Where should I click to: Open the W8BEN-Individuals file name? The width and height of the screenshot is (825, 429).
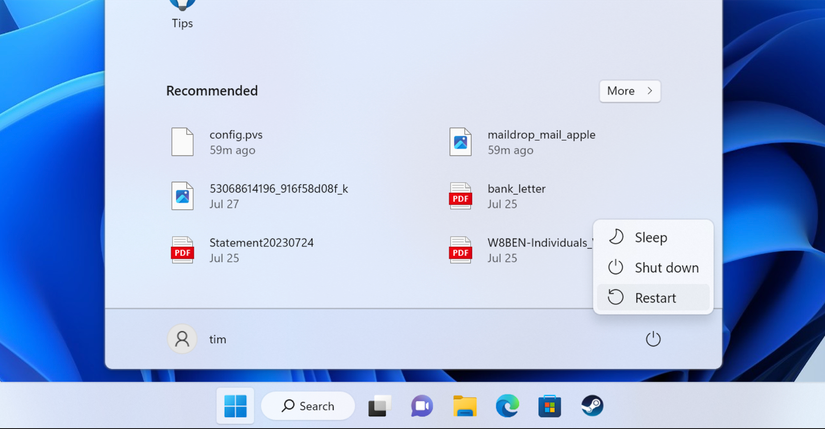click(x=540, y=243)
